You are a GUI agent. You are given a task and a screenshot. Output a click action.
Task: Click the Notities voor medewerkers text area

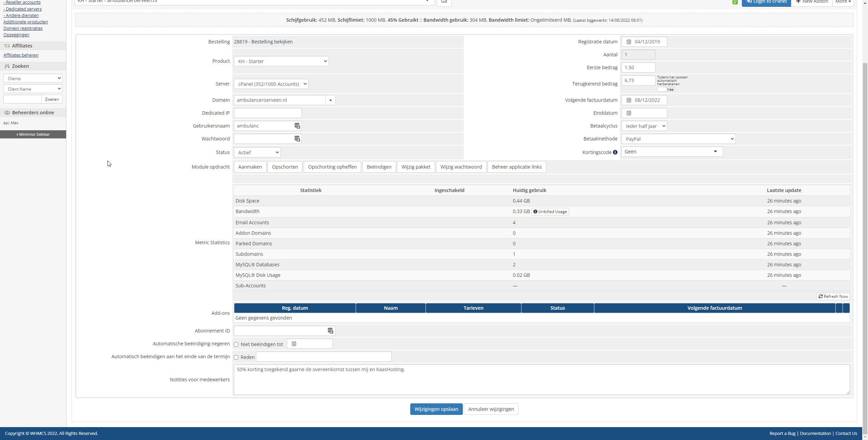(541, 380)
